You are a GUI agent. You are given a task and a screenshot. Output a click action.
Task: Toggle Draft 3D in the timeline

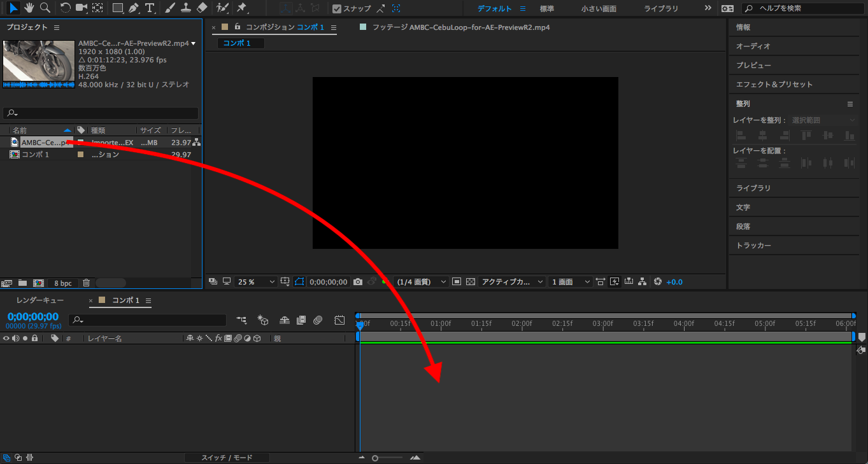click(263, 320)
